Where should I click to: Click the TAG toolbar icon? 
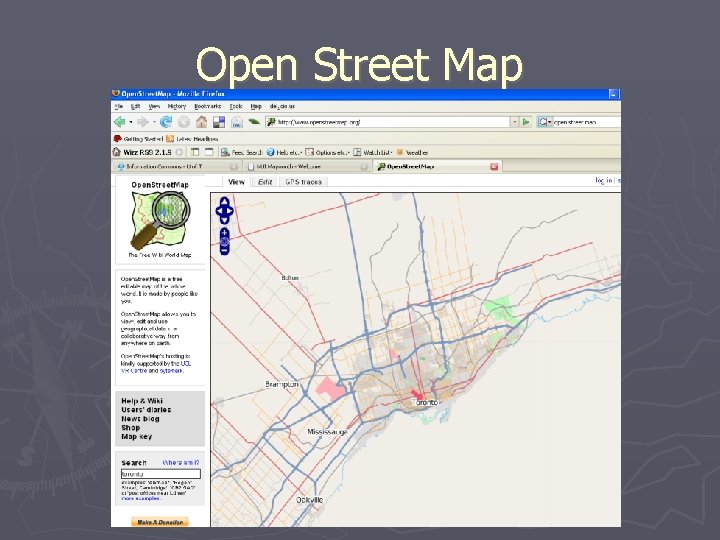(x=237, y=122)
